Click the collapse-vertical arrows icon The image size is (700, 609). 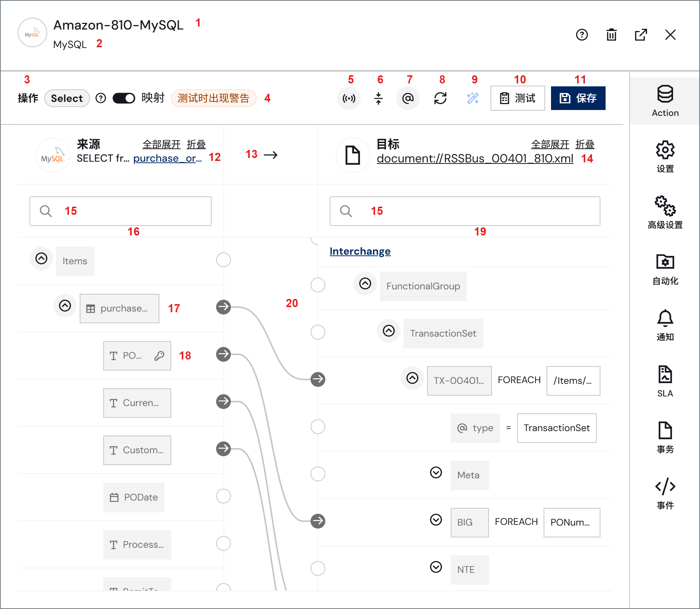point(378,98)
